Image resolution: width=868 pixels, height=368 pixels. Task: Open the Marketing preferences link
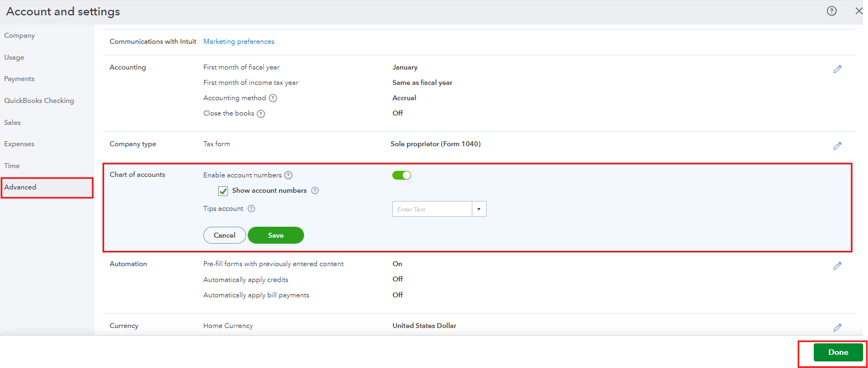[x=239, y=42]
